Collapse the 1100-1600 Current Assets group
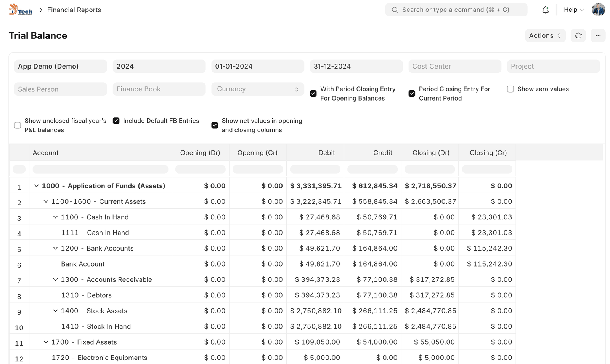Image resolution: width=610 pixels, height=364 pixels. point(46,201)
